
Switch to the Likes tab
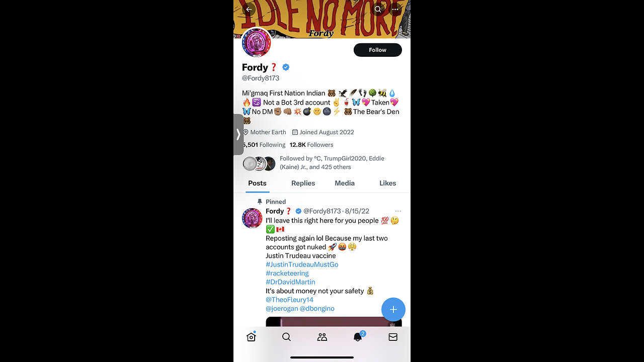tap(388, 183)
